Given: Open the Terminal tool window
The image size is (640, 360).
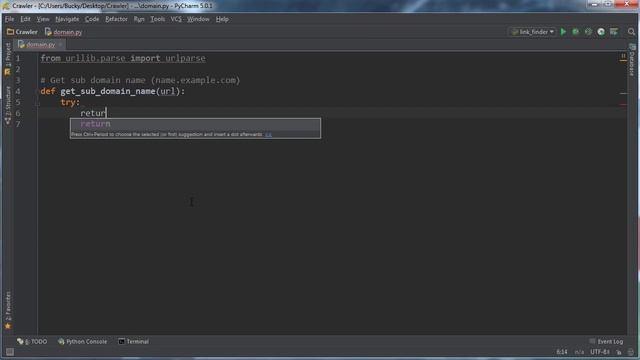Looking at the screenshot, I should click(x=133, y=341).
